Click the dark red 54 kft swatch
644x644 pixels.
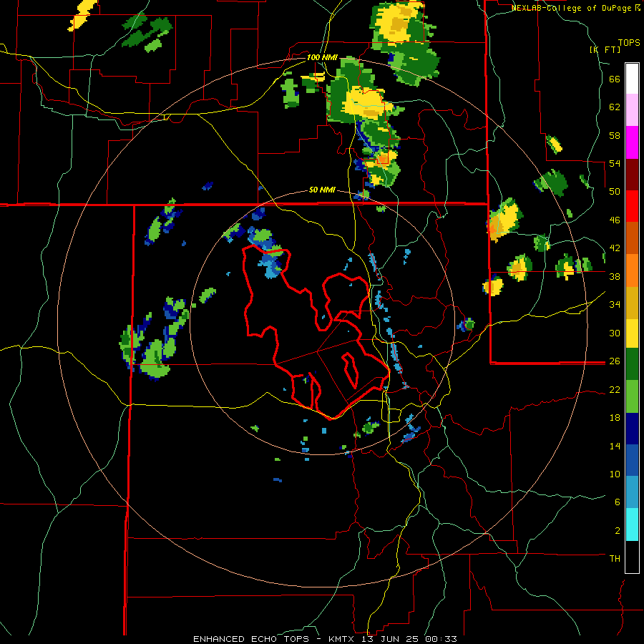(x=632, y=174)
